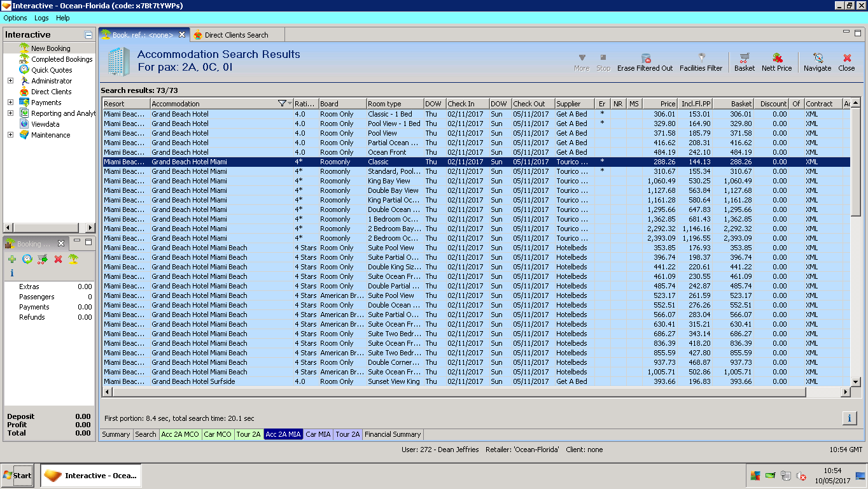Open Quick Quotes in the sidebar
The image size is (868, 489).
pos(52,70)
